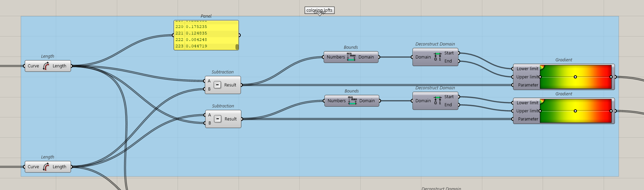Select the Length output of the lower Length component
This screenshot has height=190, width=644.
(59, 167)
